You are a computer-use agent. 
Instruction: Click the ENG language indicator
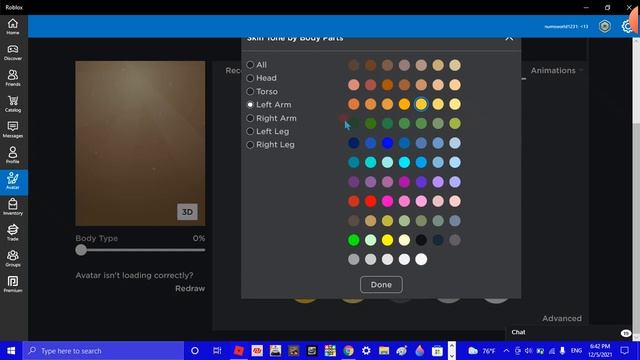click(576, 351)
